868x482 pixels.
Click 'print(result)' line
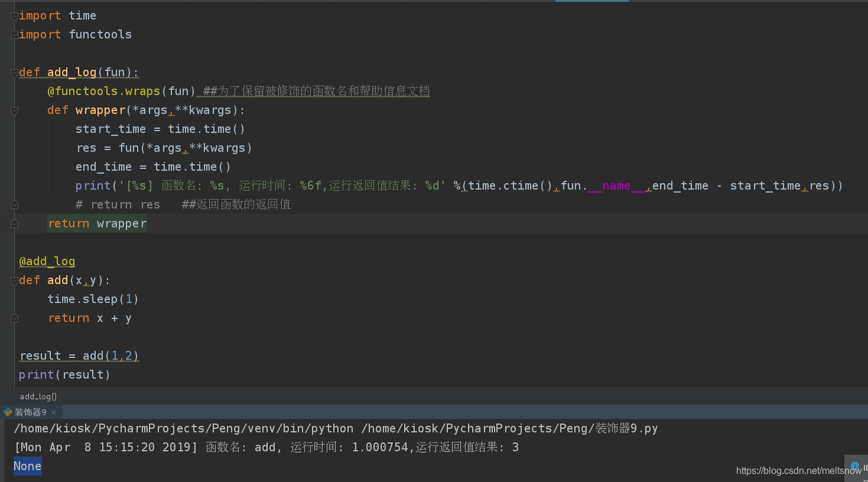pyautogui.click(x=64, y=374)
